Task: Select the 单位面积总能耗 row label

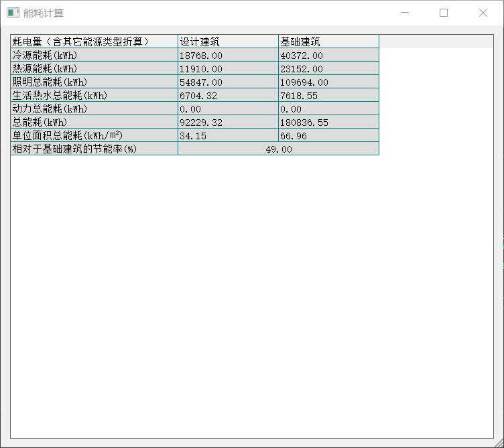Action: tap(94, 135)
